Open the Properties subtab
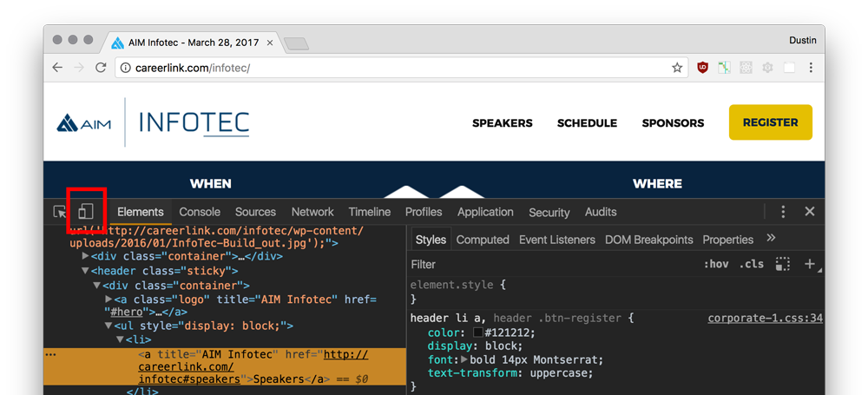The height and width of the screenshot is (395, 868). [x=728, y=240]
